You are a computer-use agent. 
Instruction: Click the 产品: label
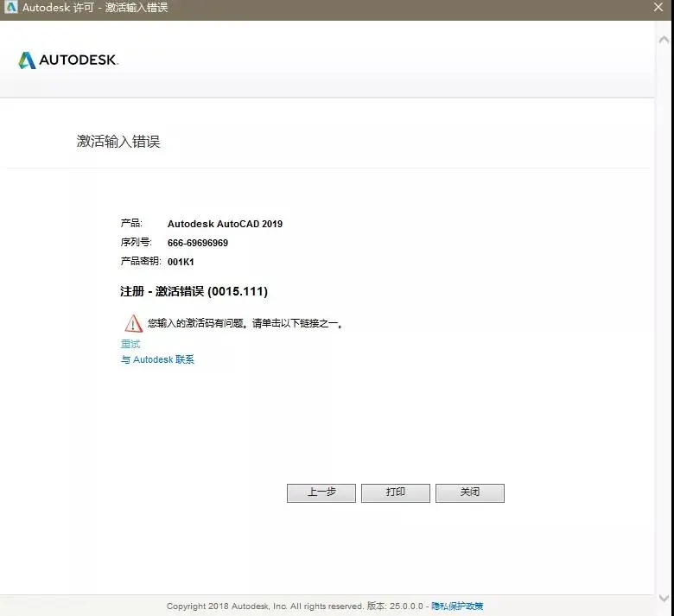pyautogui.click(x=131, y=223)
